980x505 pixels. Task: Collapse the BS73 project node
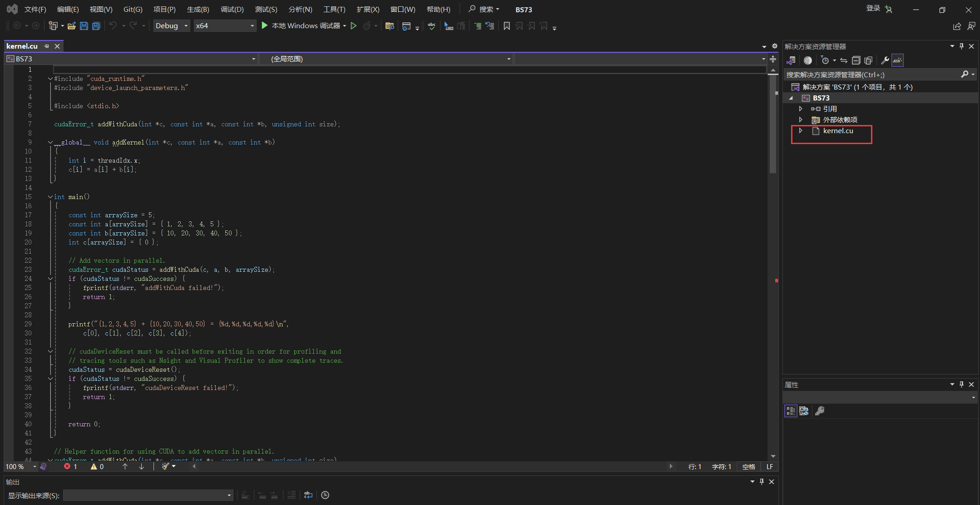point(792,98)
